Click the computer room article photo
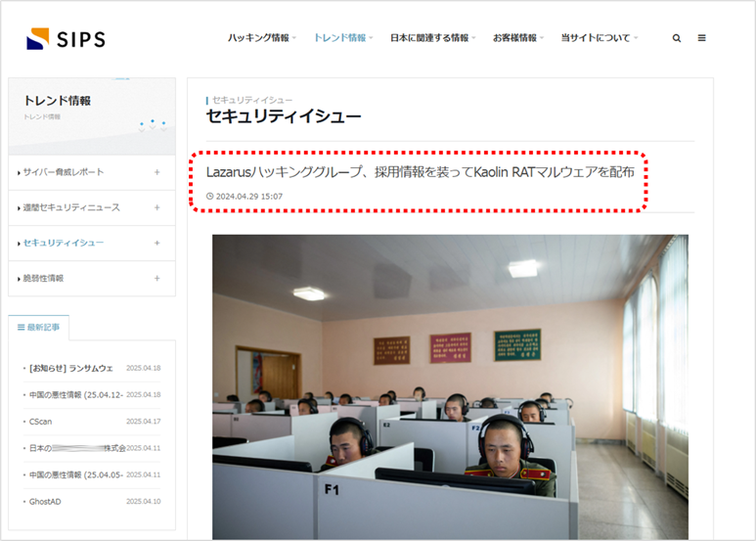 pyautogui.click(x=450, y=387)
